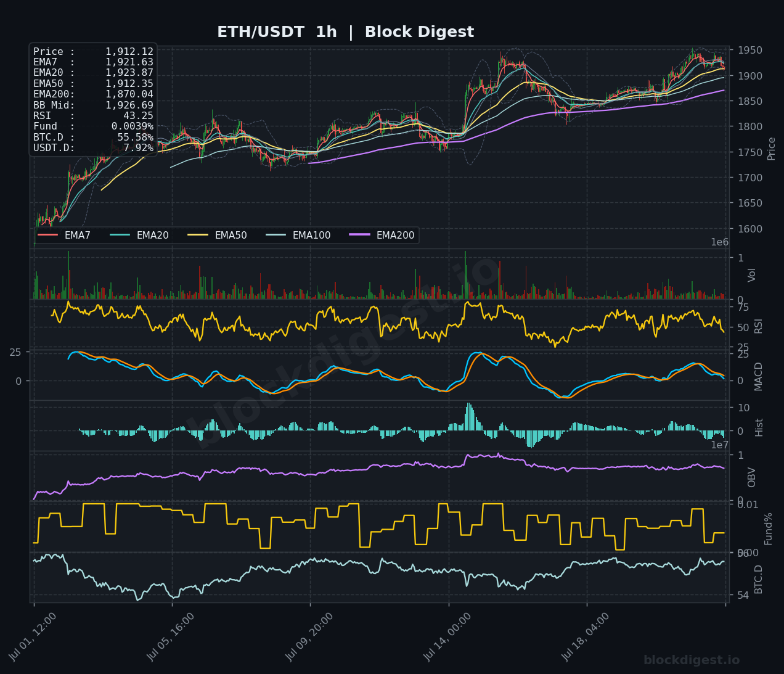Viewport: 784px width, 674px height.
Task: Click the BTC.D panel axis label on the right
Action: (759, 579)
